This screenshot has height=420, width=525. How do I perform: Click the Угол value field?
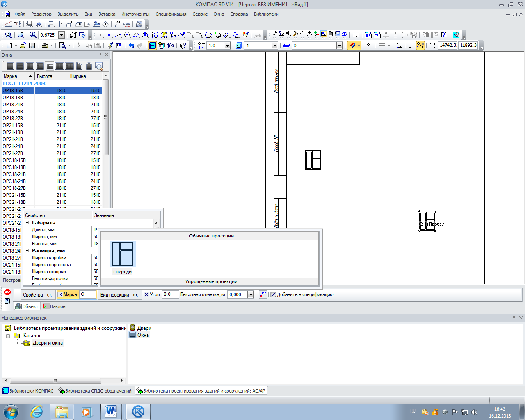click(x=170, y=294)
